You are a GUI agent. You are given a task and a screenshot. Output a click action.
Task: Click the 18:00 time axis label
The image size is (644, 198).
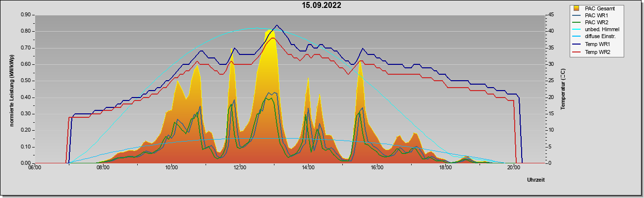tap(445, 167)
